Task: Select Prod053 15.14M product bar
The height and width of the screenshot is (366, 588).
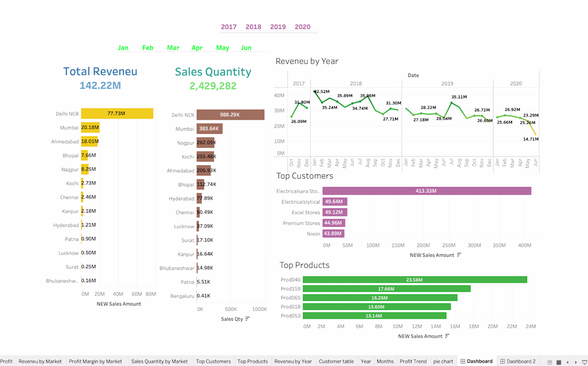Action: pos(374,316)
